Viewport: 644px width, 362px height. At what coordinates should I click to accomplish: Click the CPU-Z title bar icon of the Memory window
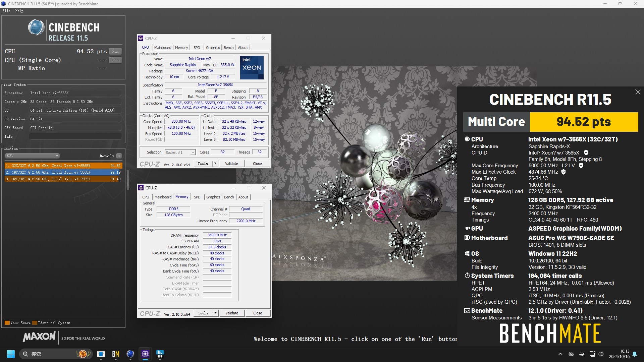[141, 188]
